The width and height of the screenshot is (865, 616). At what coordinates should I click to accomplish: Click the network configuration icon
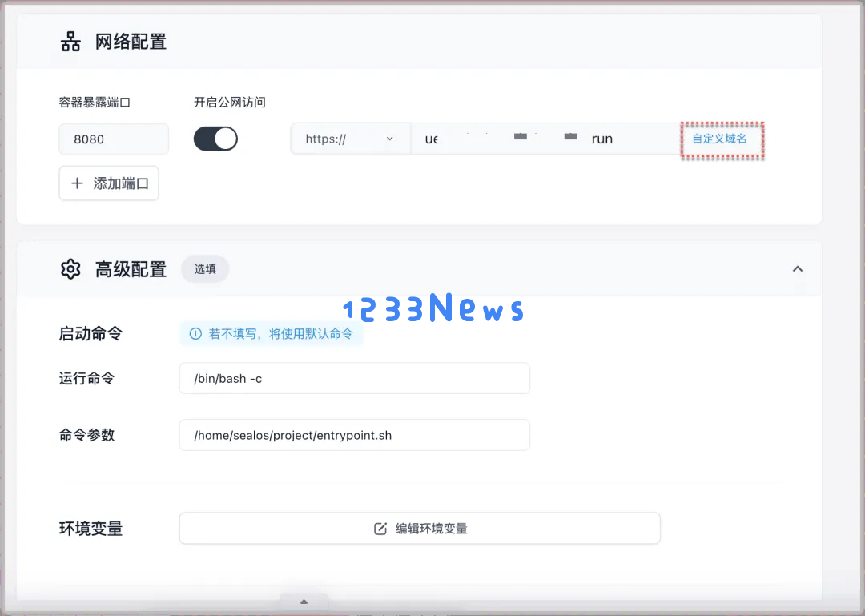[x=70, y=42]
